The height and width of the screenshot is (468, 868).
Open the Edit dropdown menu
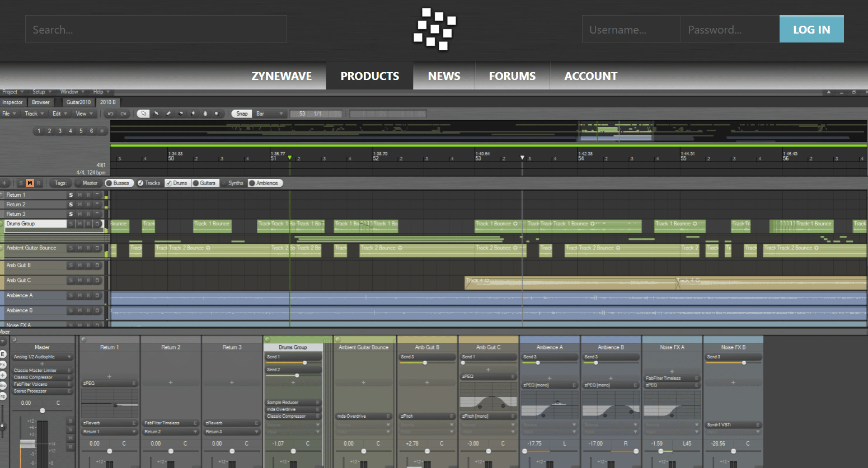click(59, 114)
